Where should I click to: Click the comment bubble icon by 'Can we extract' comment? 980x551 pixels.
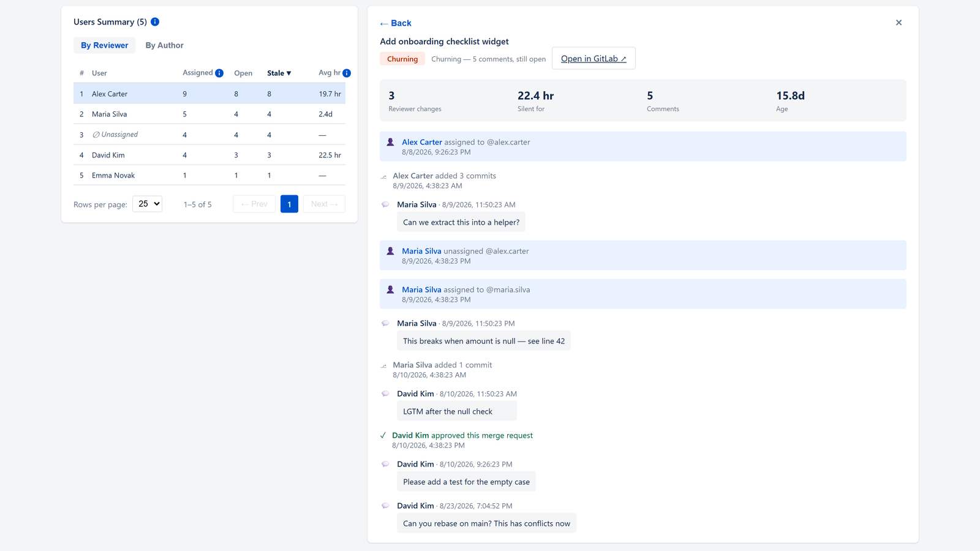tap(385, 204)
